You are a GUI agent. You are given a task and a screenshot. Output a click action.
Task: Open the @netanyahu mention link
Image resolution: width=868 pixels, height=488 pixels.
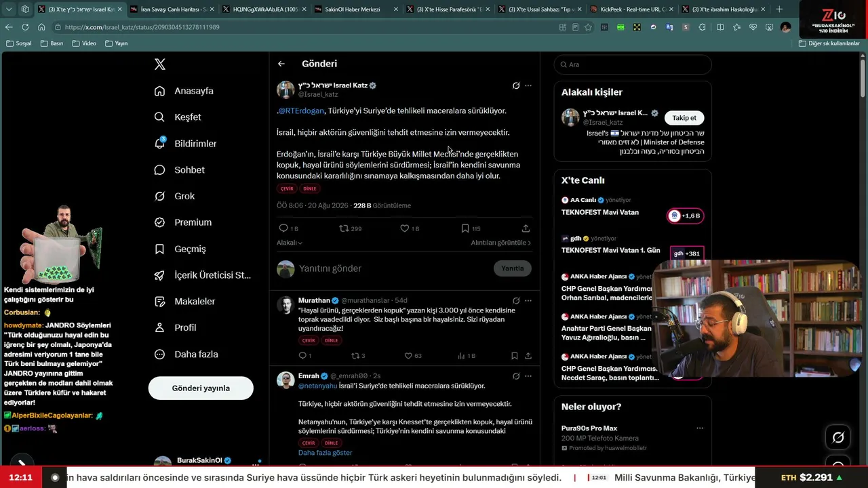(318, 386)
